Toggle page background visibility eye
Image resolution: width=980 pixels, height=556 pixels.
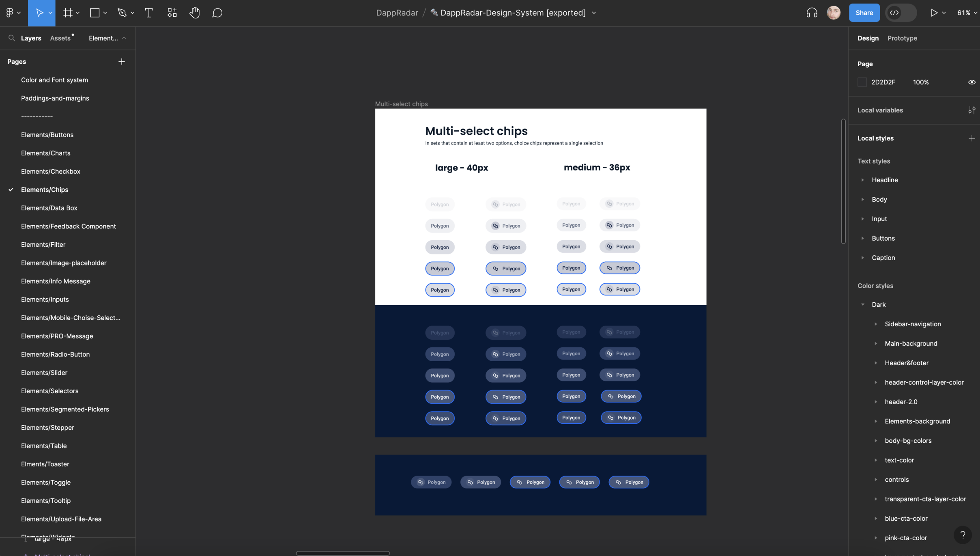[x=971, y=82]
